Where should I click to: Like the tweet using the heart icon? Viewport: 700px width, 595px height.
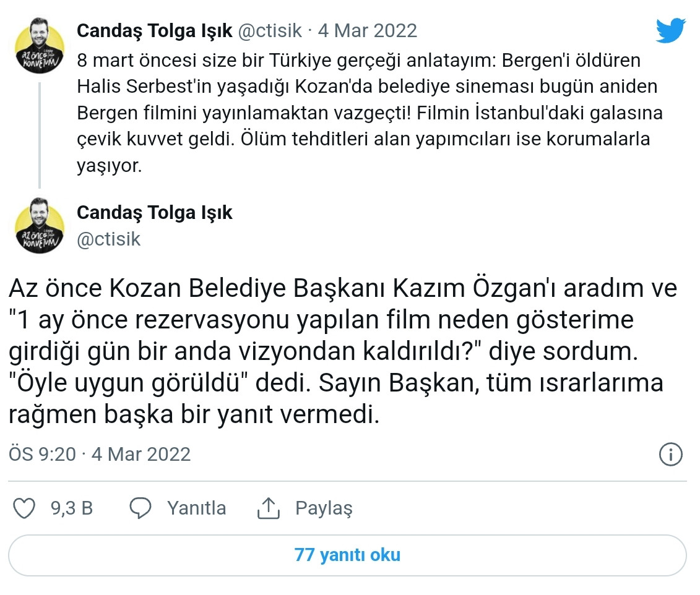[24, 508]
